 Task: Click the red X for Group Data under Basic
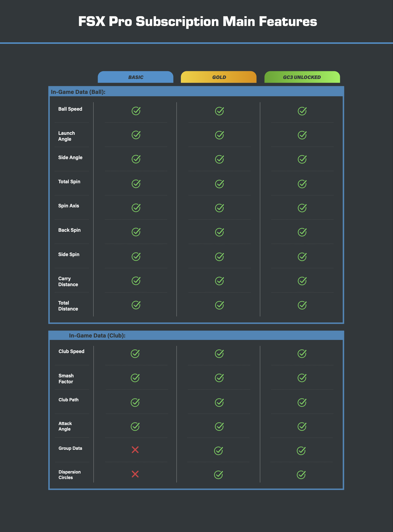[x=135, y=450]
